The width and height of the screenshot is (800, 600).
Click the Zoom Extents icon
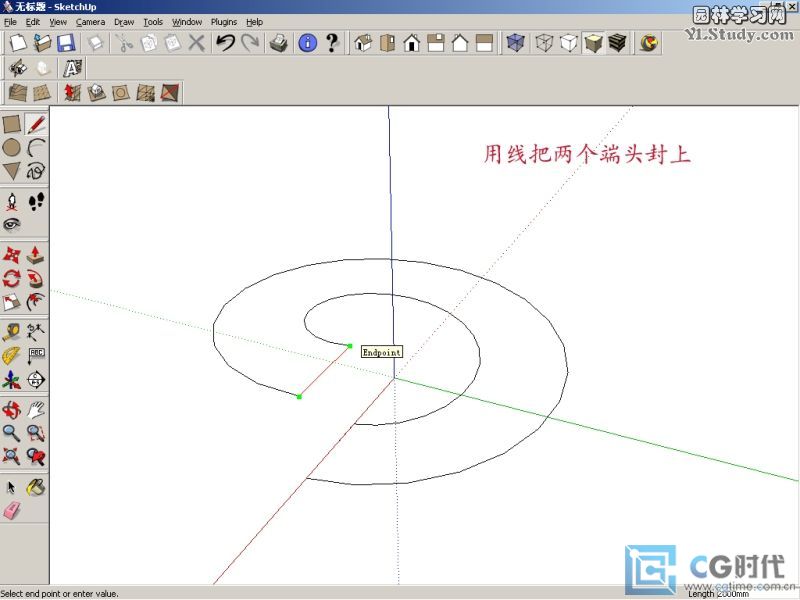coord(11,456)
